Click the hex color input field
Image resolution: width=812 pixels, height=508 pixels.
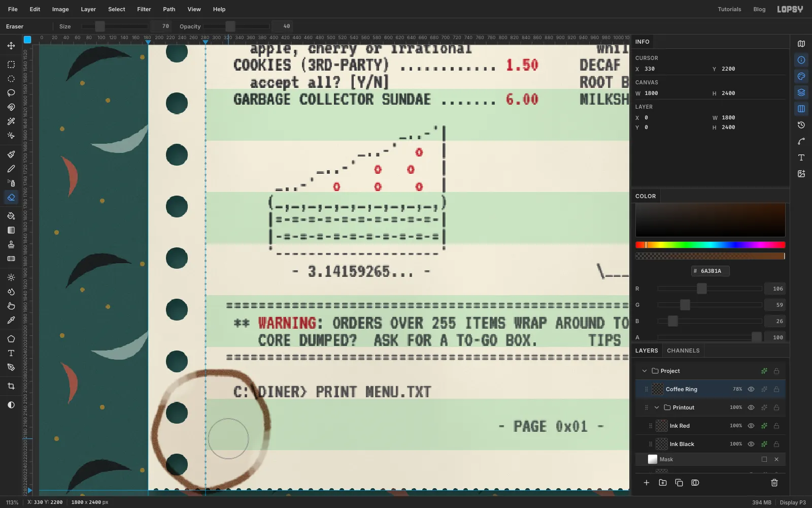click(710, 271)
